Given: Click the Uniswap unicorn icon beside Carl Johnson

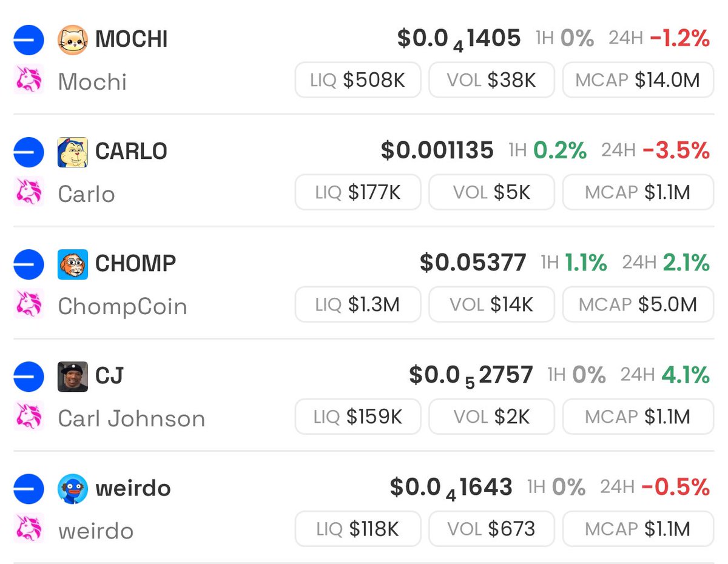Looking at the screenshot, I should click(29, 416).
